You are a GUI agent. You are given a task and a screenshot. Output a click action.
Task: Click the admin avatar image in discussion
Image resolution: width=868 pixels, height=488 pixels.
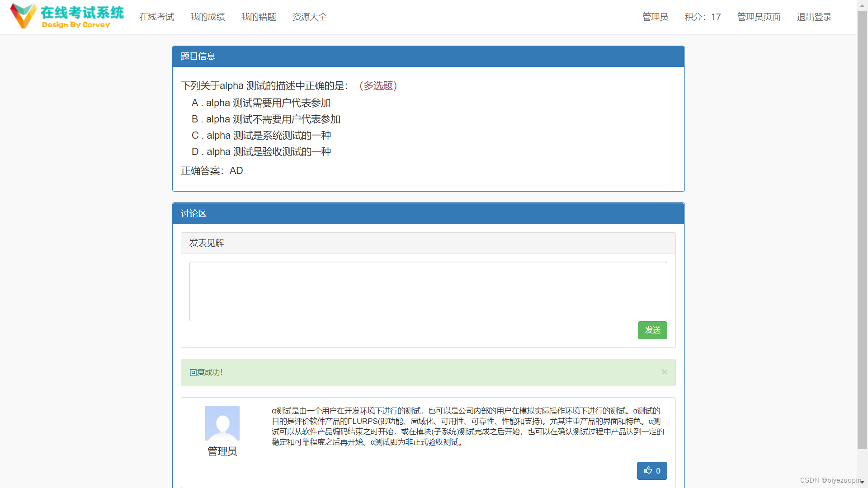pos(222,423)
